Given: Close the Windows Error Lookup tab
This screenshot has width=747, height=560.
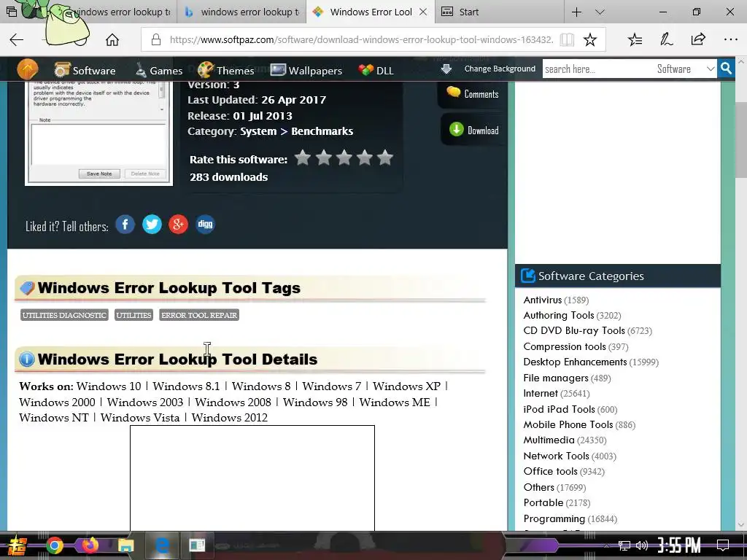Looking at the screenshot, I should [423, 12].
